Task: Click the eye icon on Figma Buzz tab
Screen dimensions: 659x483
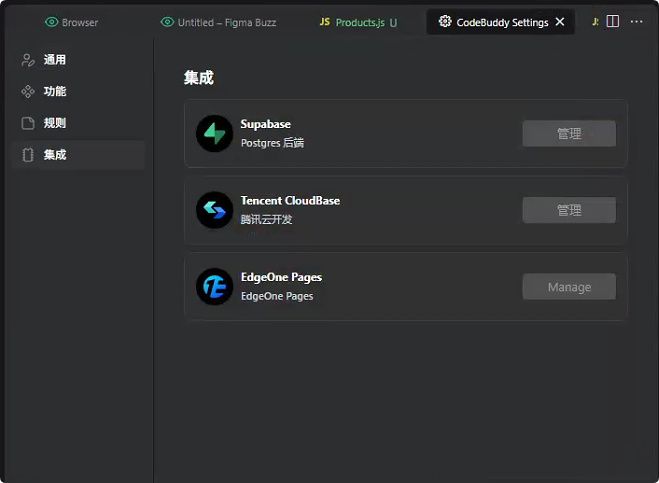Action: [x=167, y=22]
